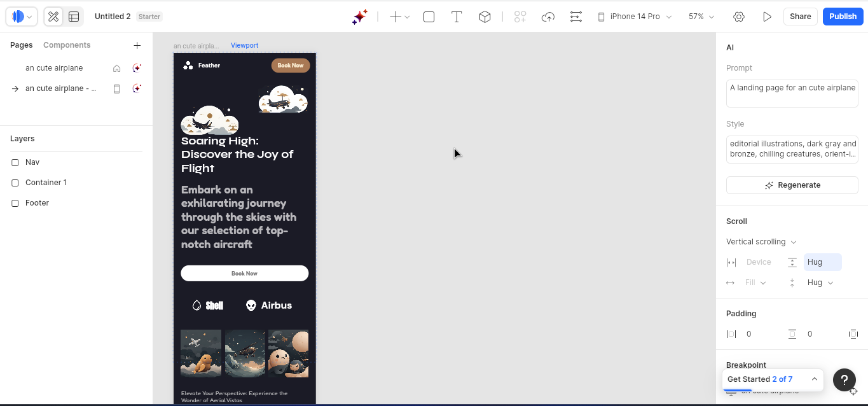868x406 pixels.
Task: Collapse the Get Started checklist chevron
Action: [x=814, y=379]
